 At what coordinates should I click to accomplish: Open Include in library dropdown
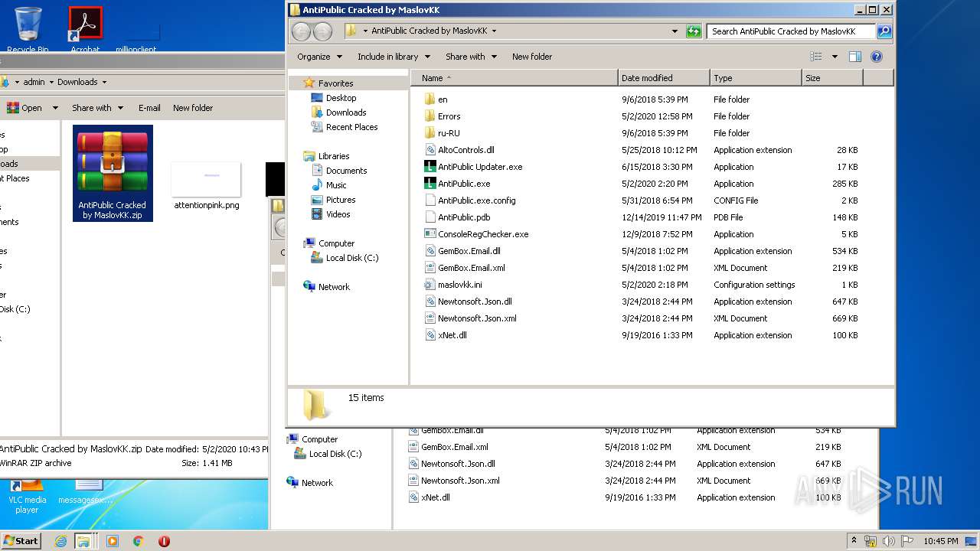[394, 57]
